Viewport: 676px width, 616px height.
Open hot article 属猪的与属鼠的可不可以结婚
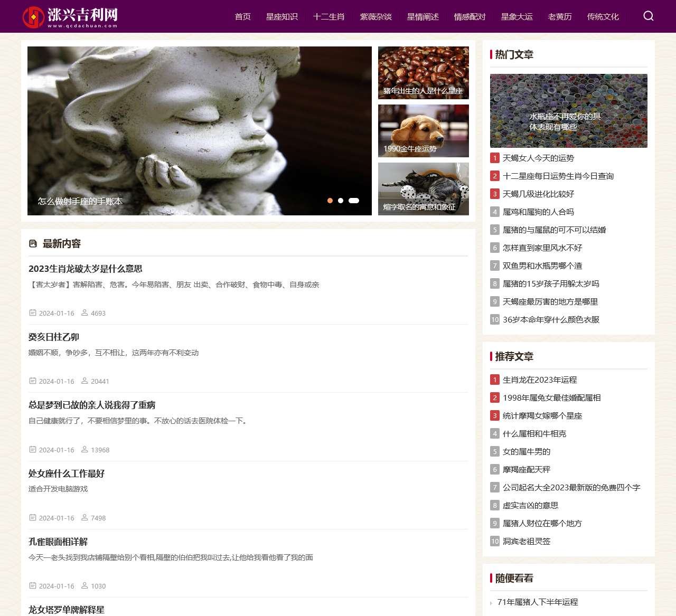pyautogui.click(x=555, y=230)
